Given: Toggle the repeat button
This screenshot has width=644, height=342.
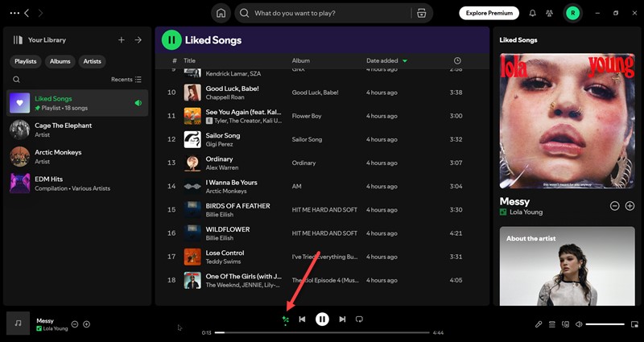Looking at the screenshot, I should tap(359, 319).
